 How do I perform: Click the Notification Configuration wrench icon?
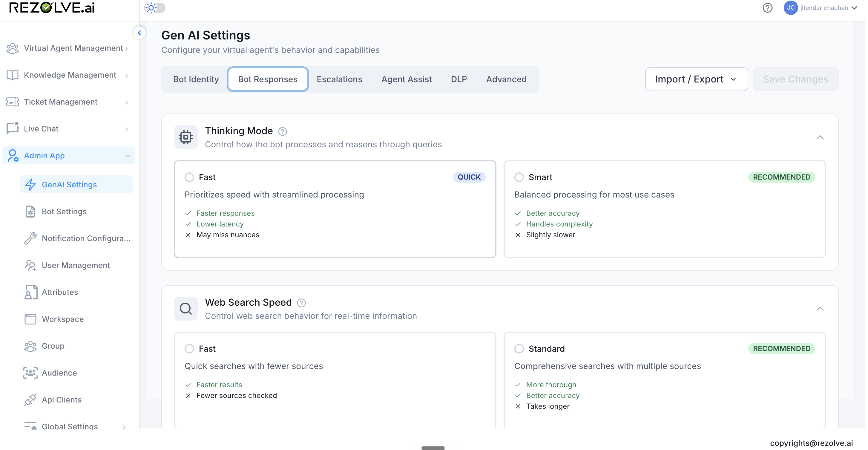(x=30, y=238)
